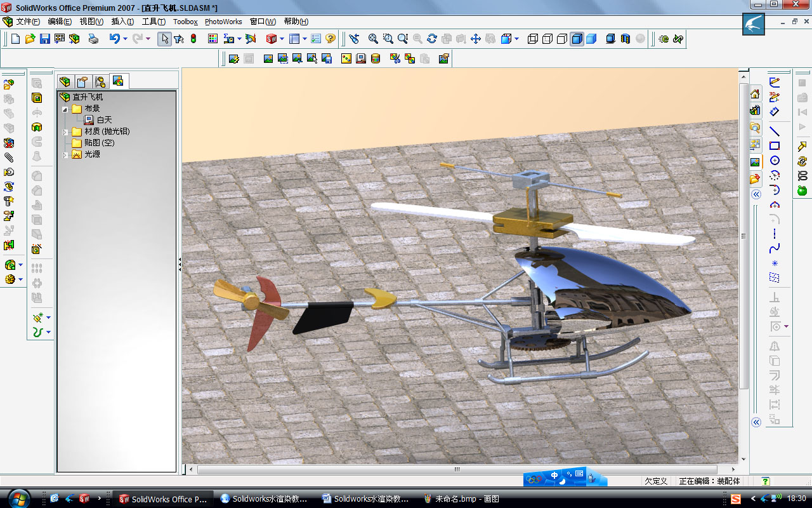The image size is (812, 508).
Task: Expand the 材质 (抛光铝) tree node
Action: (65, 131)
